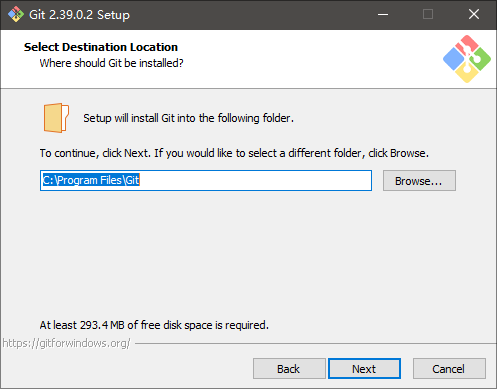The image size is (497, 389).
Task: Minimize the Git Setup window
Action: click(x=383, y=14)
